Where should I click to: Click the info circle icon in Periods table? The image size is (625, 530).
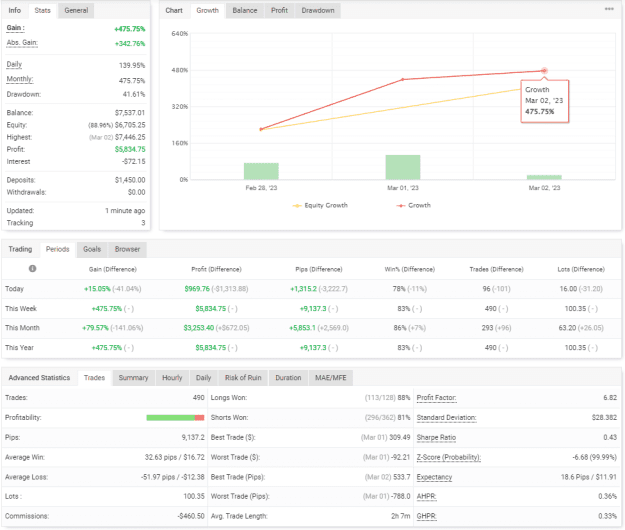point(33,269)
